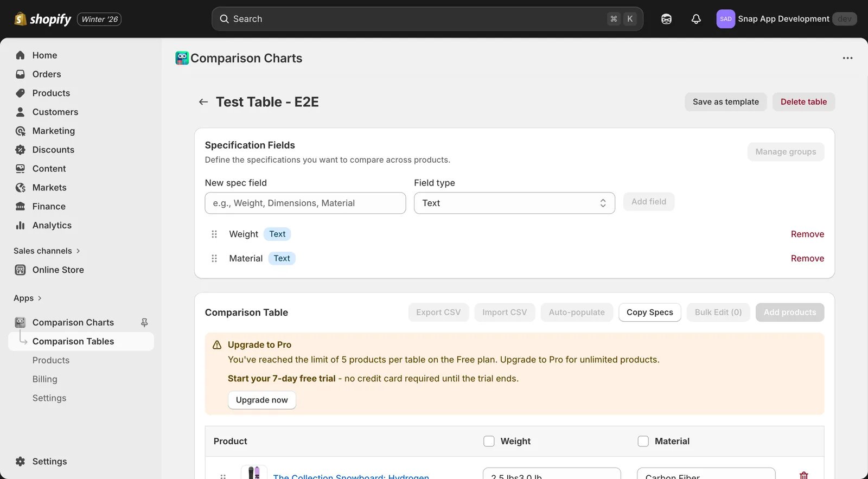The image size is (868, 479).
Task: Click the Discounts badge icon
Action: 20,150
